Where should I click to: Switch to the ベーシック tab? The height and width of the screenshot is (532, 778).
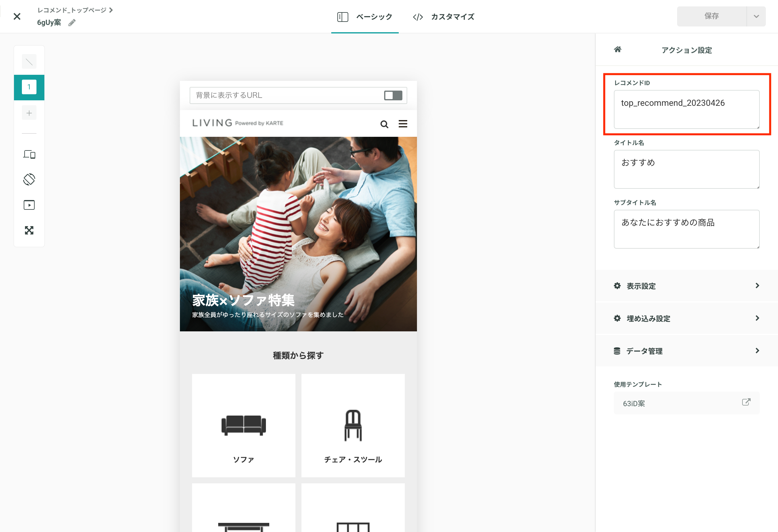click(x=365, y=17)
